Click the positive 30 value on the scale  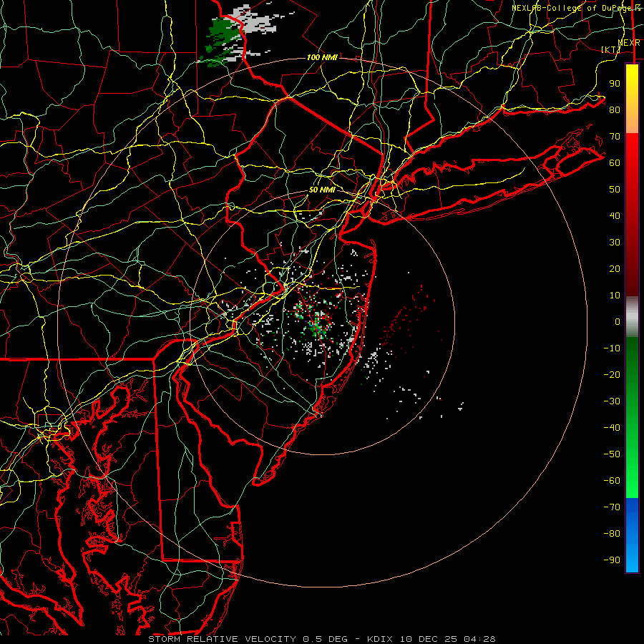[615, 243]
